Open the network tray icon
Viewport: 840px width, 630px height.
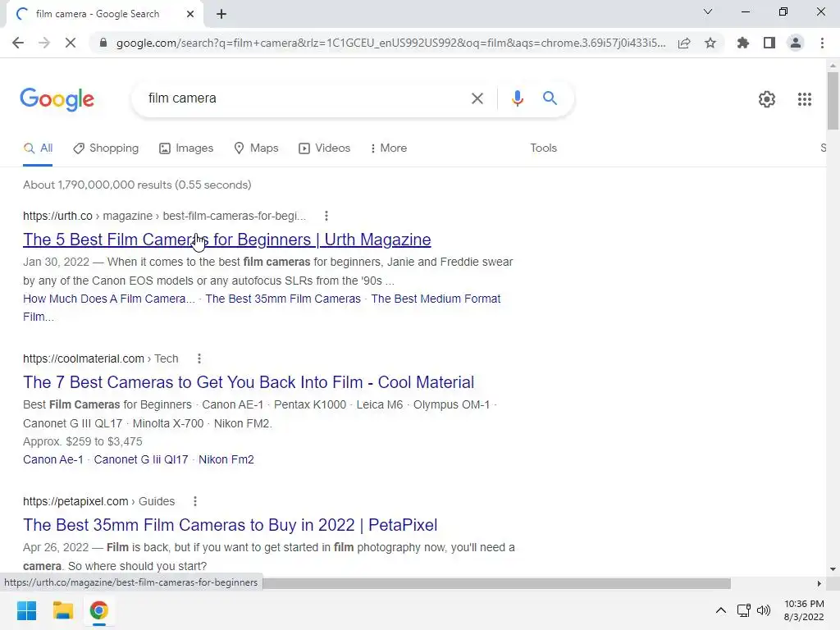(743, 610)
